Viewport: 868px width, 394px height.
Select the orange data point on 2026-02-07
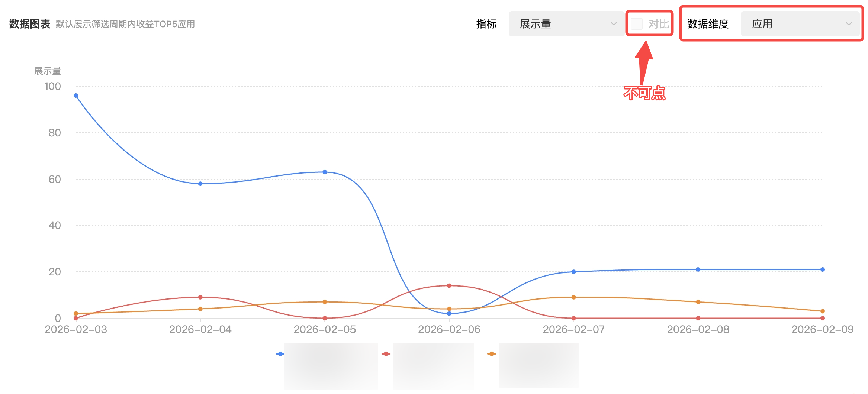click(x=574, y=297)
